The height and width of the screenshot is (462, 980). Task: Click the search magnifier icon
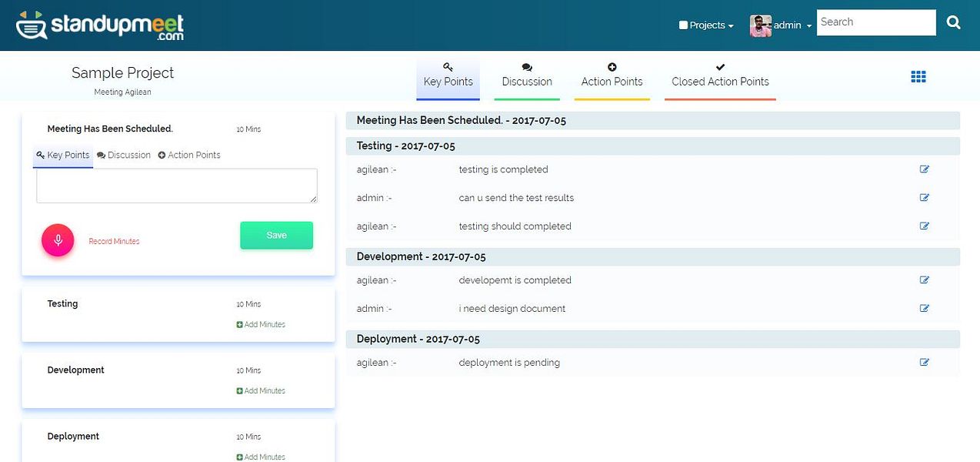click(x=954, y=22)
